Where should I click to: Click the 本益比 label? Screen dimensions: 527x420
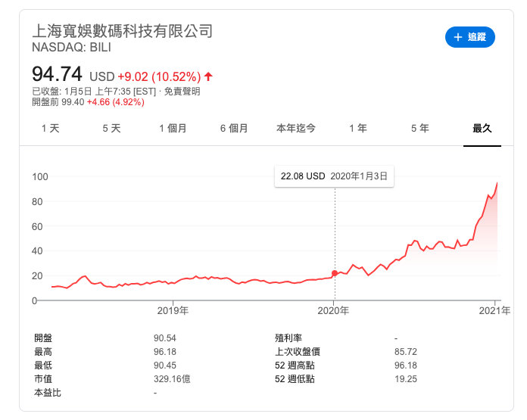(48, 393)
